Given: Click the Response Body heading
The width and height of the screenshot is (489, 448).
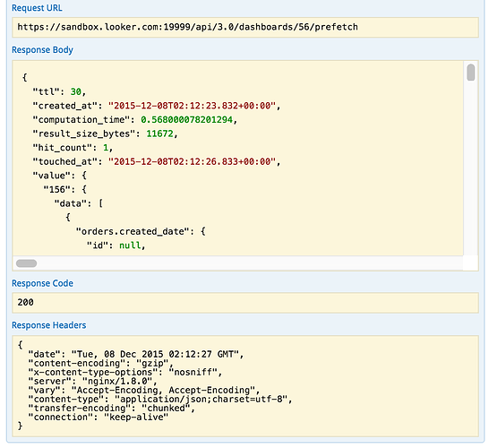Looking at the screenshot, I should click(x=42, y=49).
